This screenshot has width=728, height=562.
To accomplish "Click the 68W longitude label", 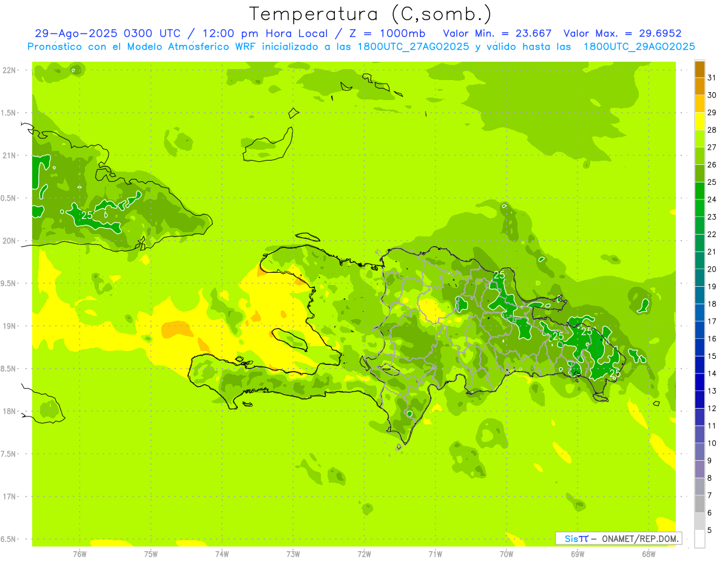I will coord(649,554).
